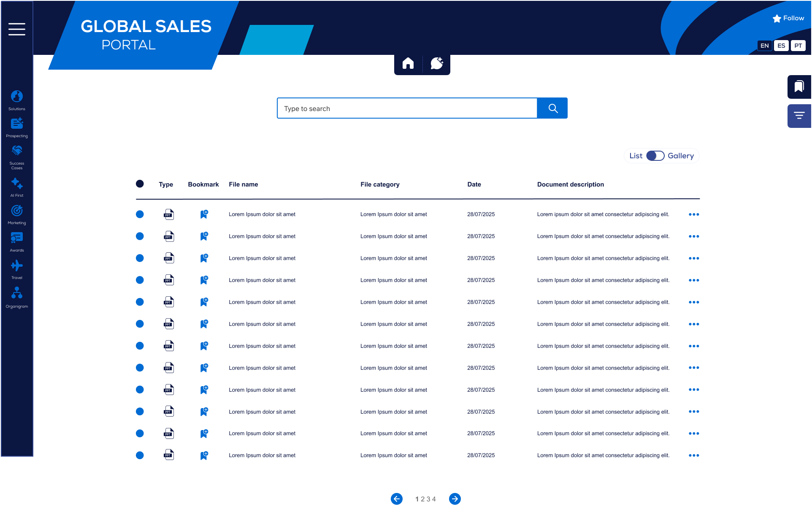Bookmark the last file in the list

coord(204,455)
